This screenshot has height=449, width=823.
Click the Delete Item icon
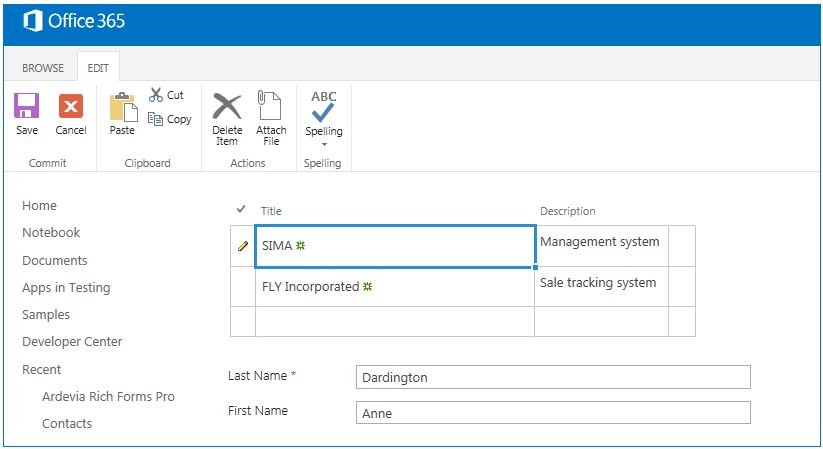(x=227, y=107)
